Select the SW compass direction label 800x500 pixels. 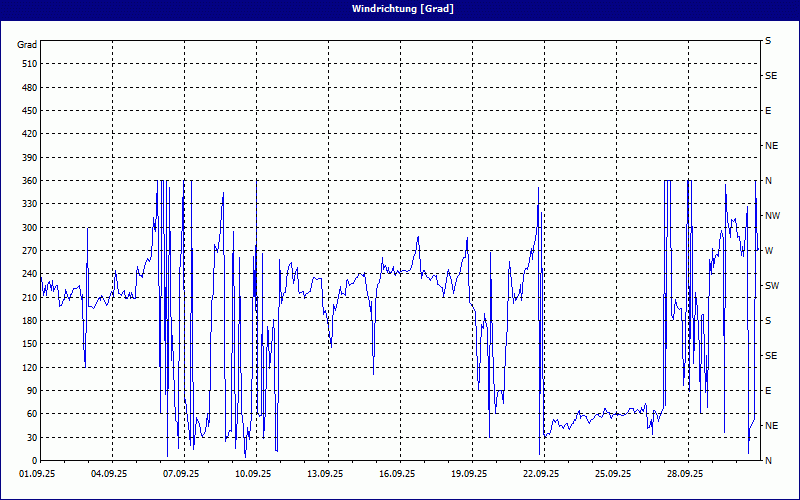[x=772, y=285]
